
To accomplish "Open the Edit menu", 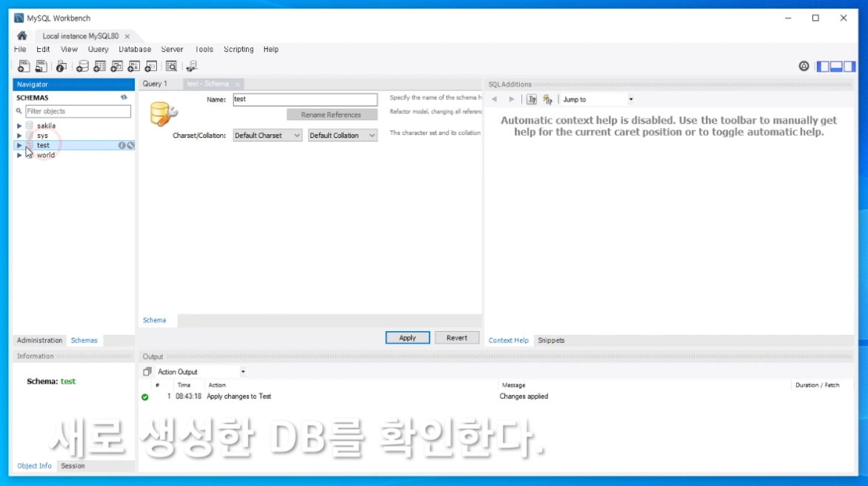I will point(43,49).
